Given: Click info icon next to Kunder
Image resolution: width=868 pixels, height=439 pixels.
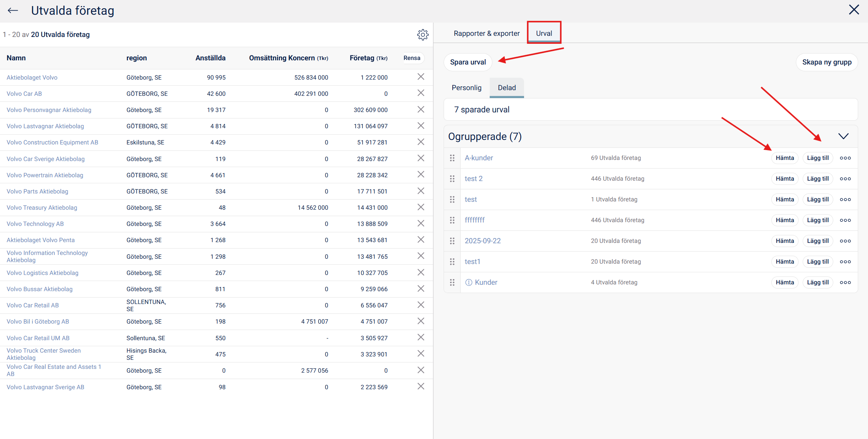Looking at the screenshot, I should tap(469, 282).
